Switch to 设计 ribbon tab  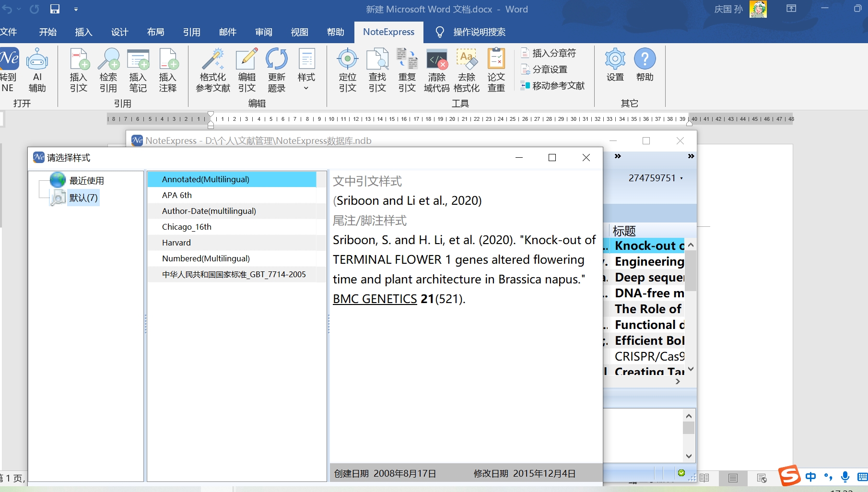coord(120,32)
